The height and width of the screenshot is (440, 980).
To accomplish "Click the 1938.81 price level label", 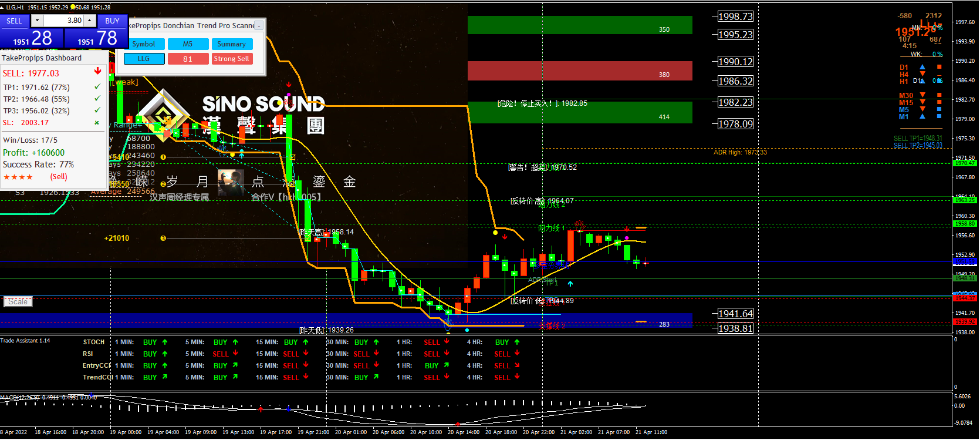I will point(735,328).
